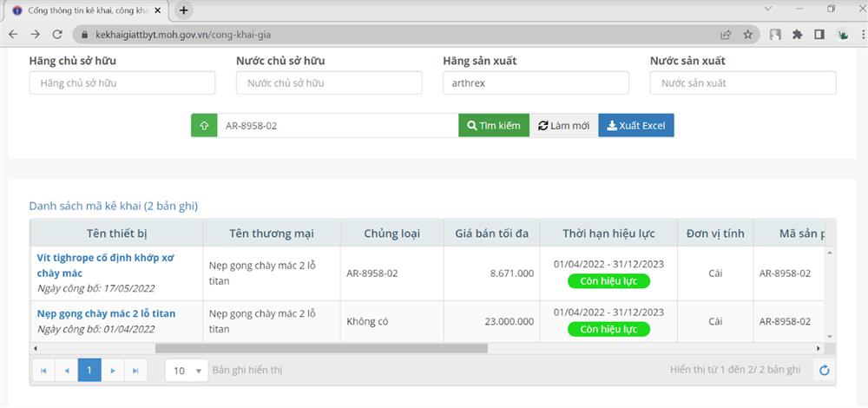Viewport: 868px width, 408px height.
Task: Click the Làm mới refresh button
Action: point(563,125)
